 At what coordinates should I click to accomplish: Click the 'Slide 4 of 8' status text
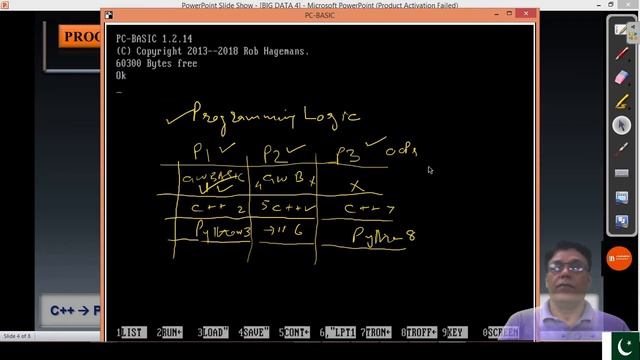point(17,336)
